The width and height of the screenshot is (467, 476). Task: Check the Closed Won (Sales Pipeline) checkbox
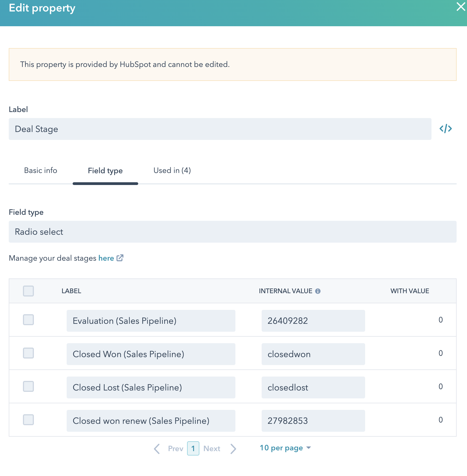28,353
